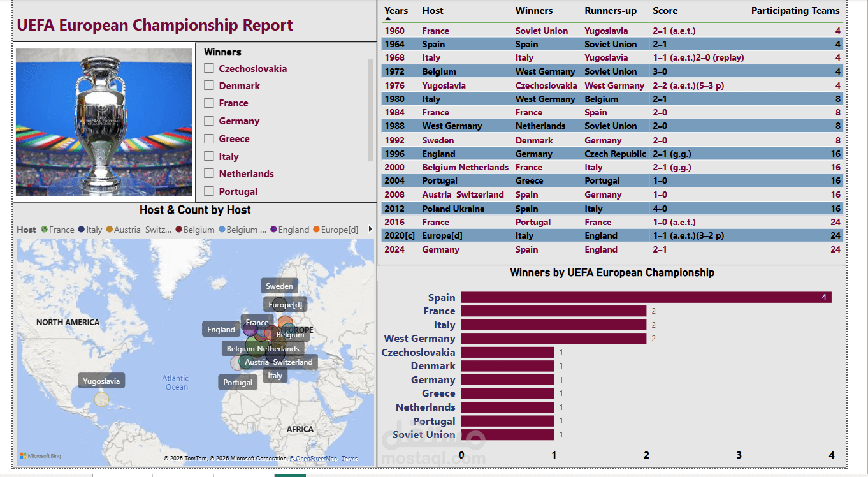Click the 2020[c] year cell in table
The image size is (868, 477).
pyautogui.click(x=399, y=235)
